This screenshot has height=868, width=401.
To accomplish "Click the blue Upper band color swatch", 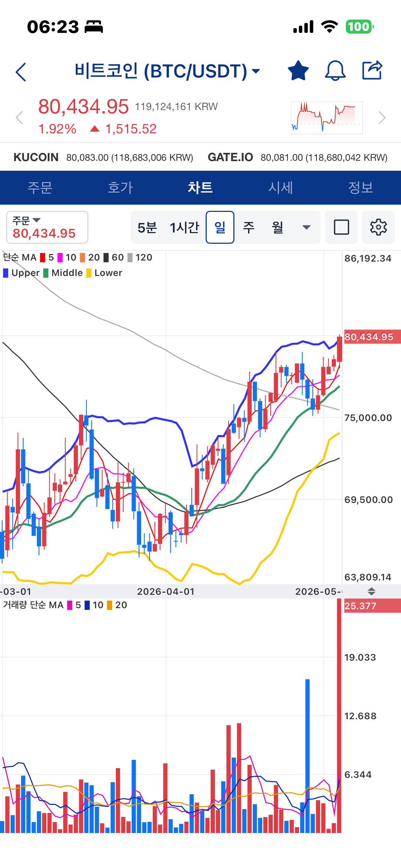I will click(6, 273).
